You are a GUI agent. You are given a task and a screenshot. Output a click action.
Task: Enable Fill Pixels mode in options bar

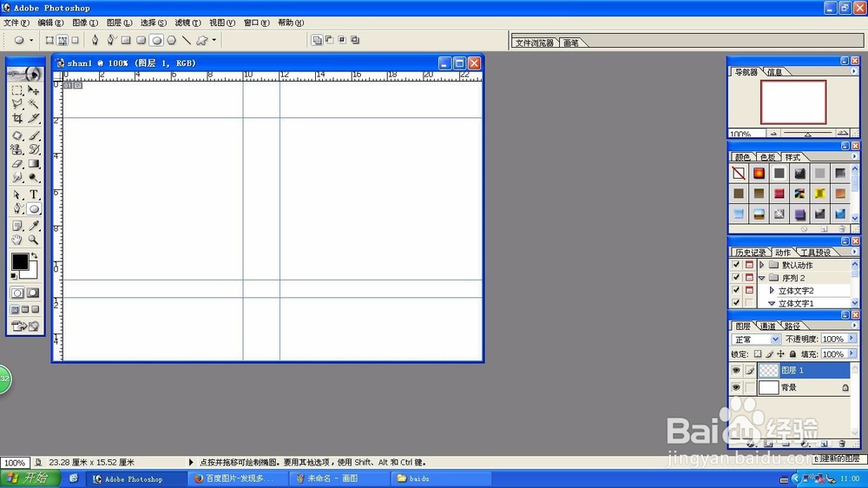point(76,40)
